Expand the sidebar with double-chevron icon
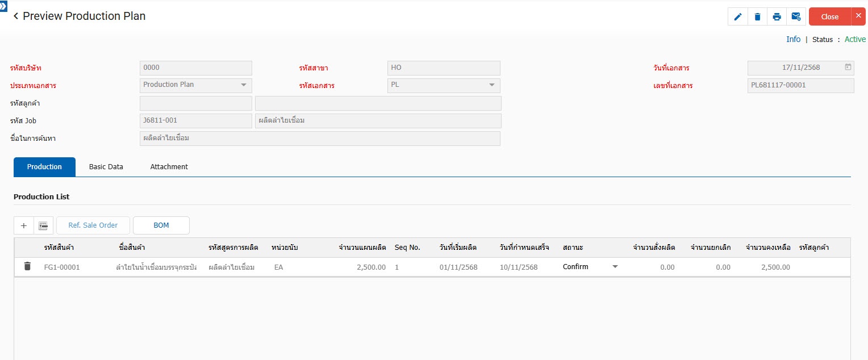 (3, 4)
